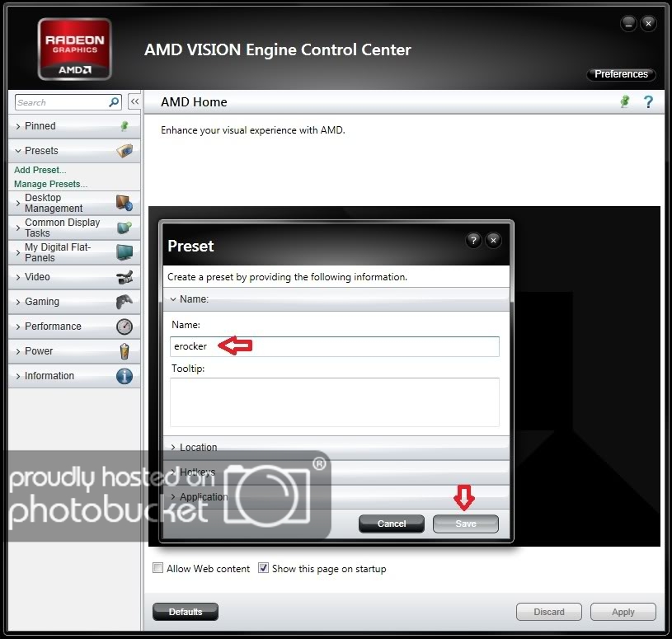The image size is (672, 639).
Task: Click into the Tooltip text area
Action: click(x=334, y=402)
